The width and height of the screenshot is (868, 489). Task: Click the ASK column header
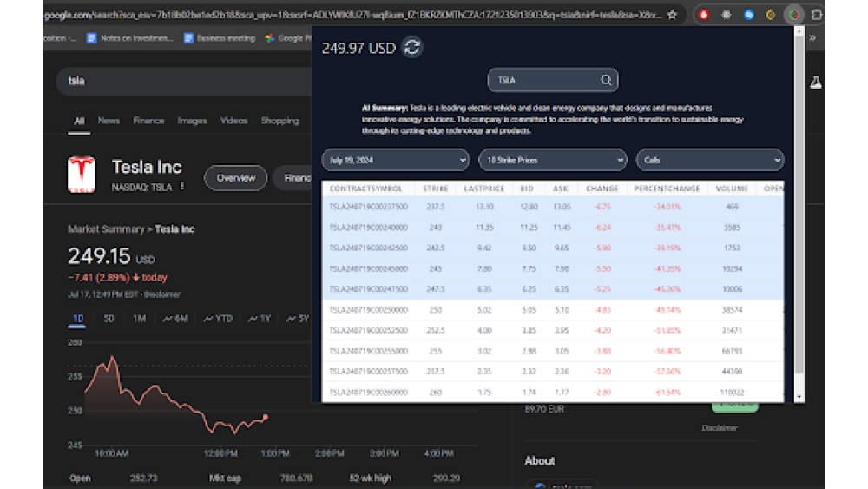[560, 188]
